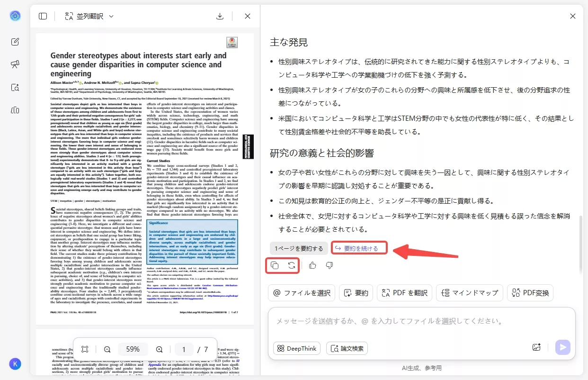Copy the AI summary with the copy icon
This screenshot has height=380, width=588.
pos(275,265)
